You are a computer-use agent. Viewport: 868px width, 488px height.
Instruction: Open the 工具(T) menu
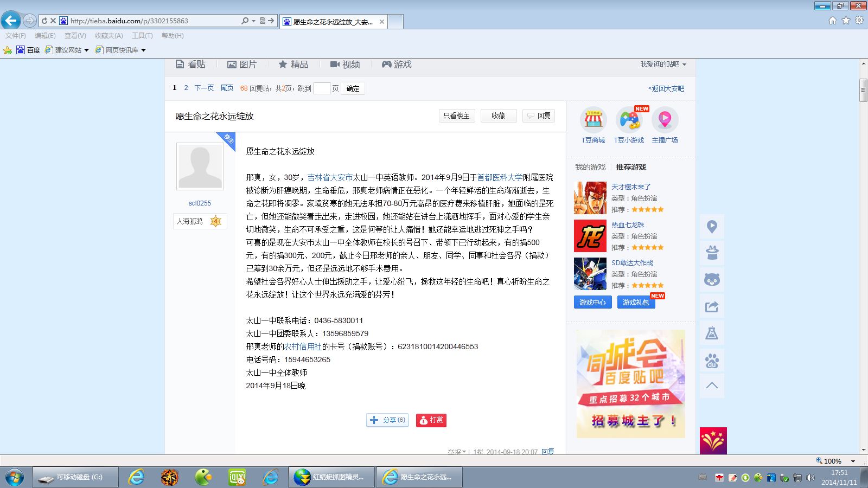pos(142,36)
